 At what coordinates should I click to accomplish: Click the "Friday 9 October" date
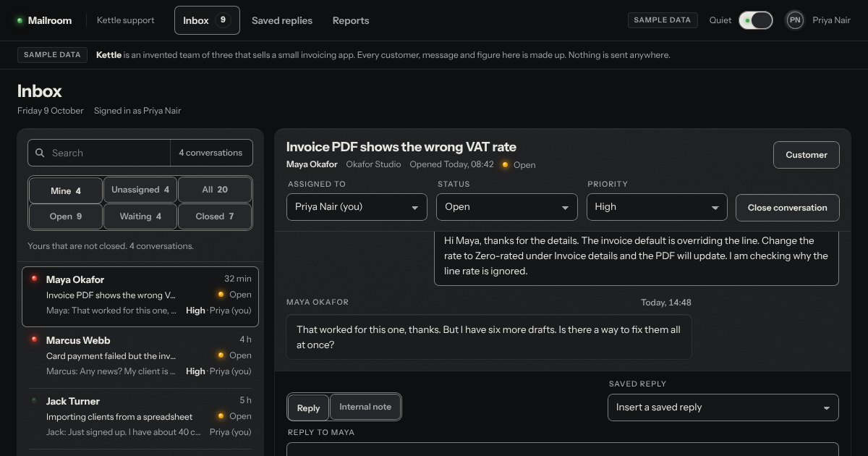tap(50, 111)
